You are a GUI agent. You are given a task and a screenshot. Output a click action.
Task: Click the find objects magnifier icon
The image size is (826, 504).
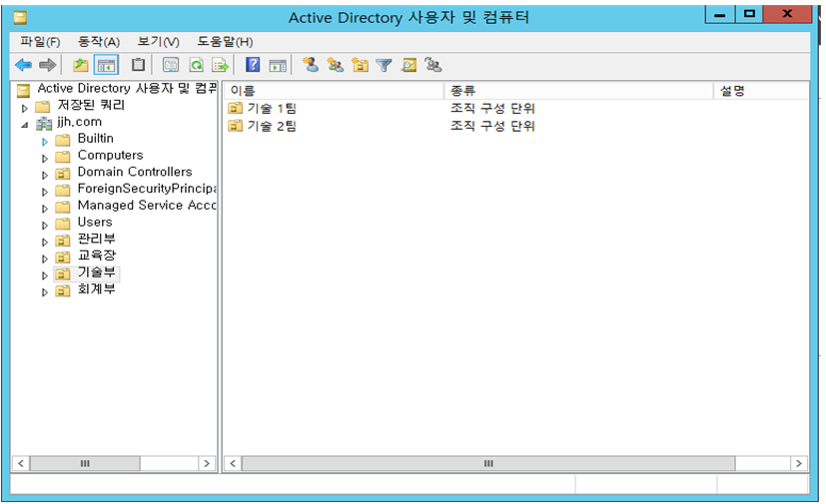click(410, 65)
